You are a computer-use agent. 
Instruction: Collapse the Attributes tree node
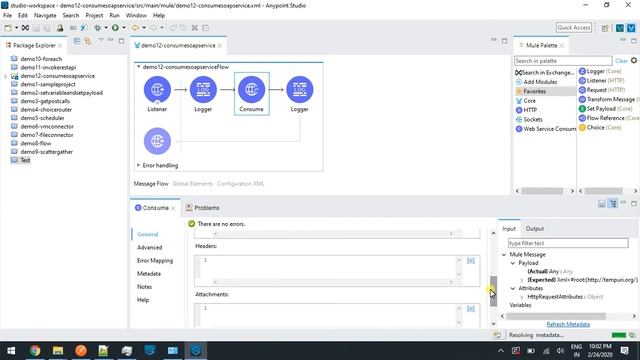(513, 289)
